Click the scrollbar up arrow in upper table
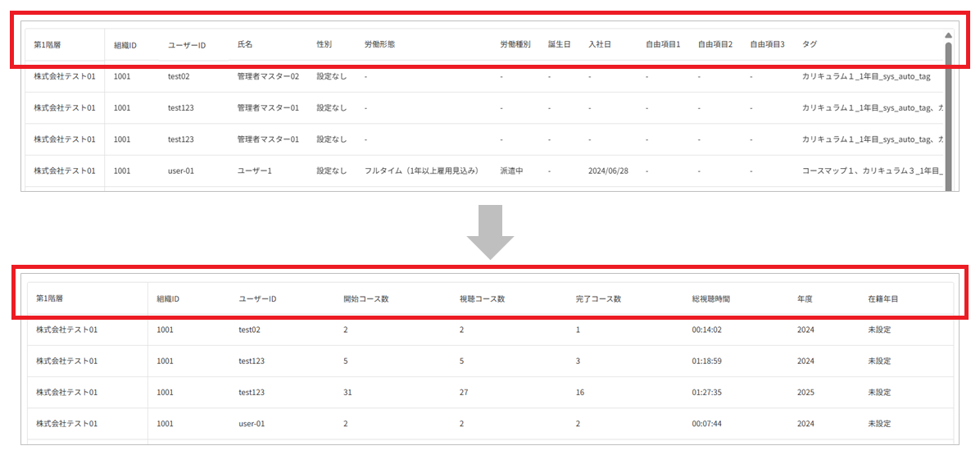980x464 pixels. click(x=947, y=35)
